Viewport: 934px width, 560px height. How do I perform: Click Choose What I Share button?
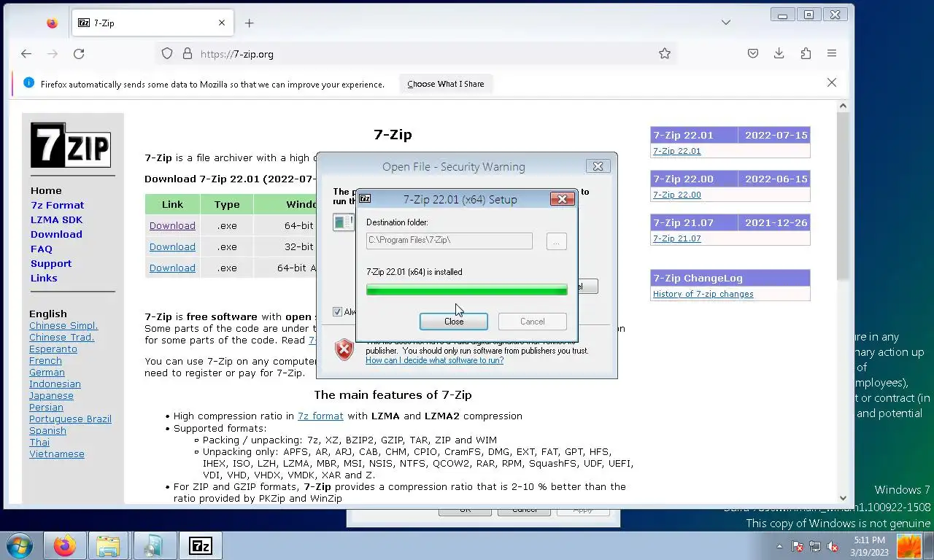(445, 84)
